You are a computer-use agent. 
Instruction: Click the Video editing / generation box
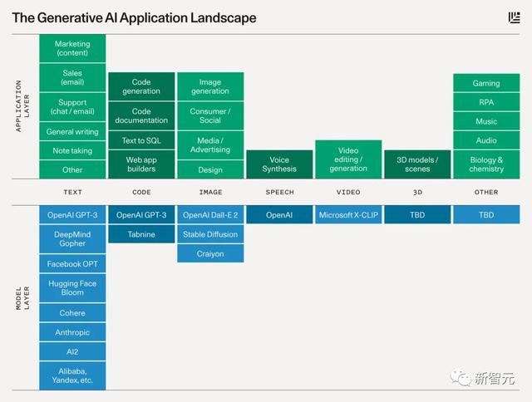(348, 159)
